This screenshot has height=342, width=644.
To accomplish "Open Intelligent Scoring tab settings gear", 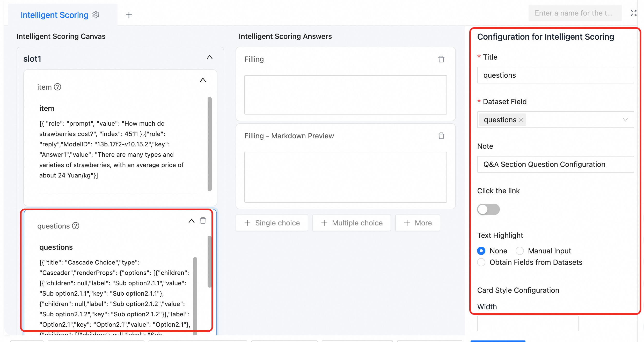I will 96,15.
